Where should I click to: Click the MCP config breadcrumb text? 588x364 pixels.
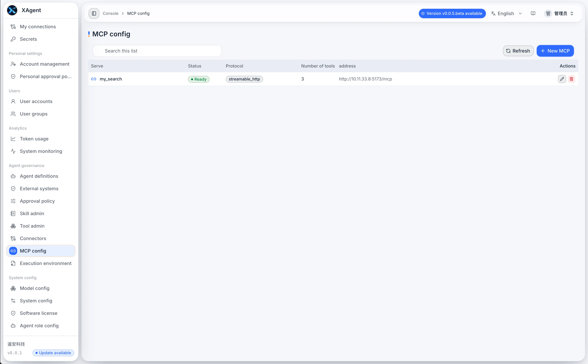coord(138,13)
